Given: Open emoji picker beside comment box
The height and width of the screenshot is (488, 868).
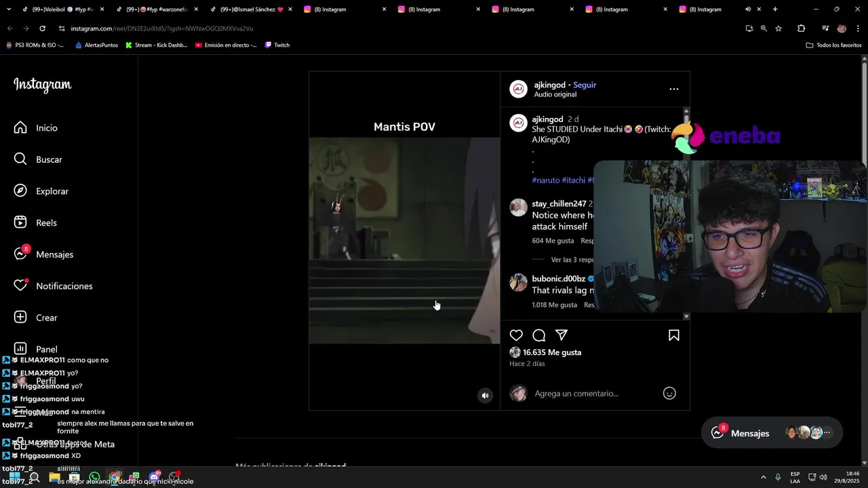Looking at the screenshot, I should click(669, 393).
